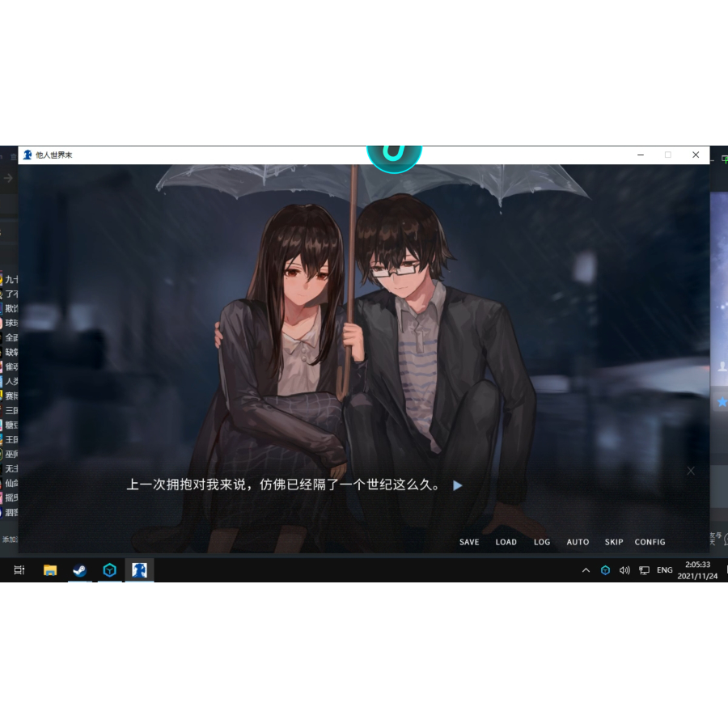Open the clock showing 2:05:33
This screenshot has height=728, width=728.
click(x=697, y=570)
